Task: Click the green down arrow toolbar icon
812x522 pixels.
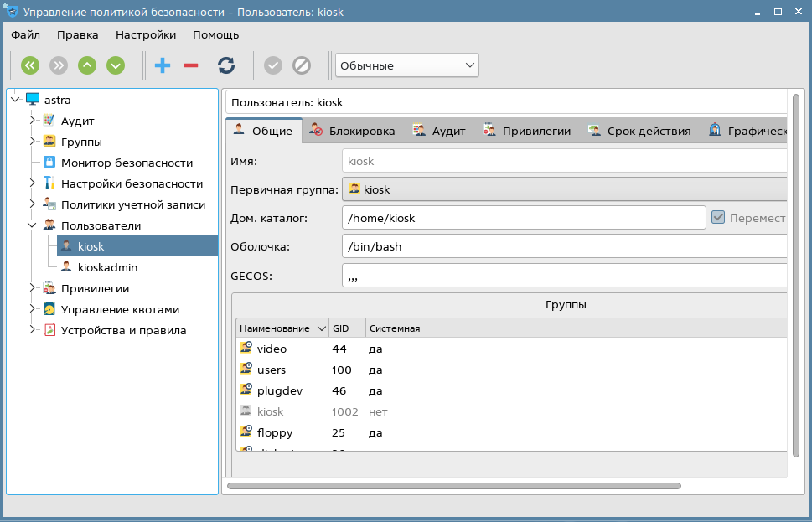Action: pos(116,65)
